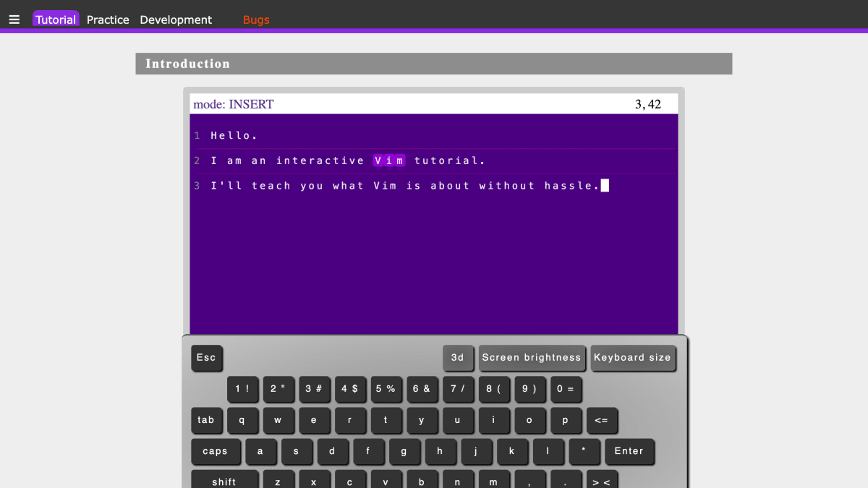
Task: Tap the c key
Action: [350, 479]
